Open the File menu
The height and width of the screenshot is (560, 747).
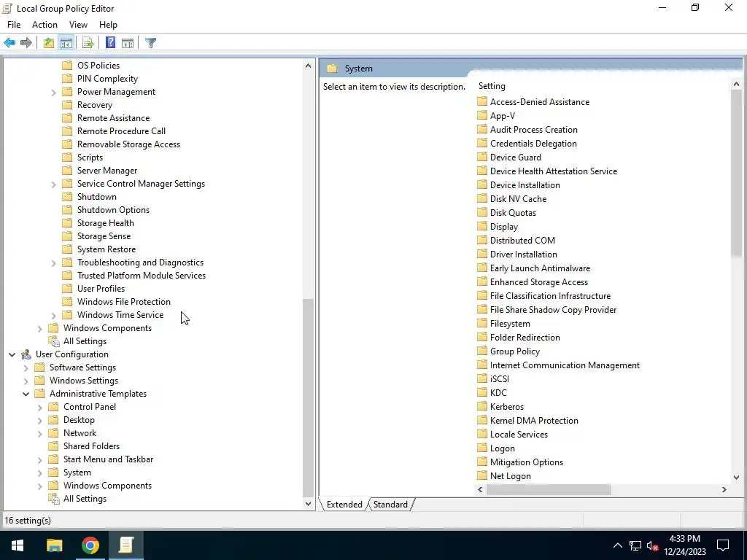click(x=14, y=25)
